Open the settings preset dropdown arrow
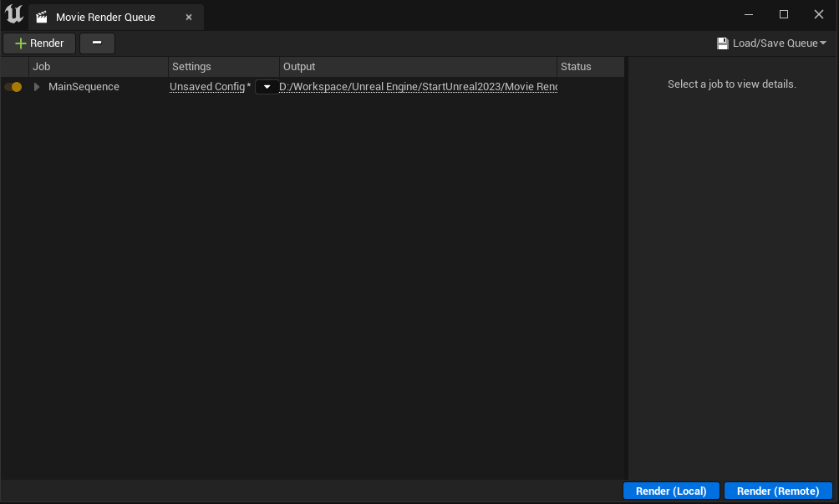Screen dimensions: 839x504 pyautogui.click(x=267, y=87)
